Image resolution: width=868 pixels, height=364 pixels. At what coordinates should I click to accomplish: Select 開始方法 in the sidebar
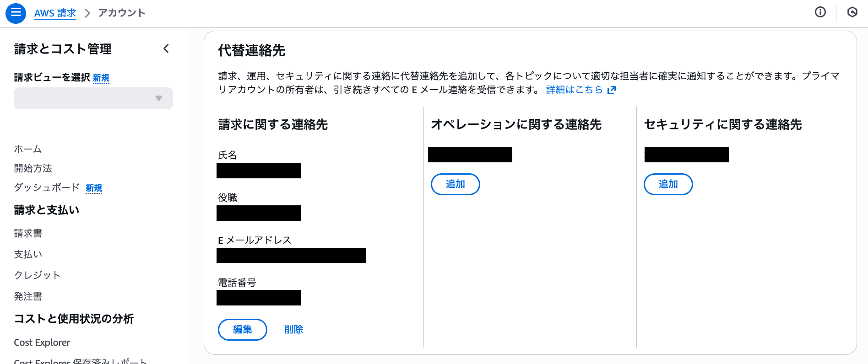point(33,168)
